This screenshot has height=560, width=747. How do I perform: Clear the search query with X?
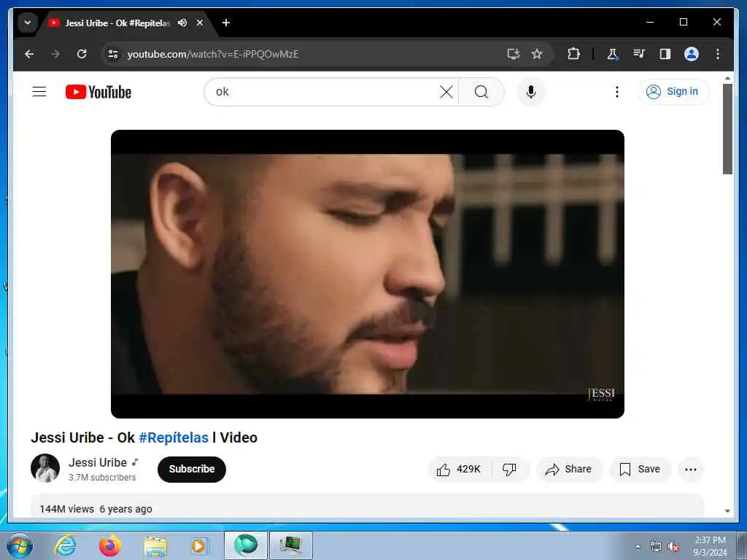446,92
